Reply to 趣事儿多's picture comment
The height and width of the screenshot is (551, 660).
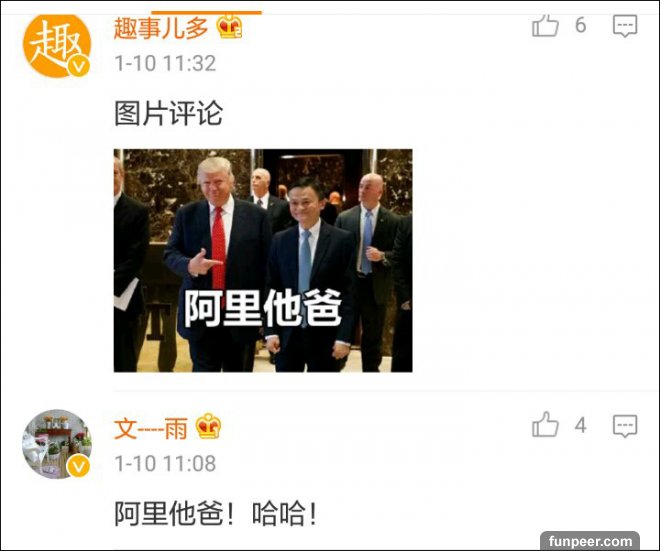click(625, 26)
